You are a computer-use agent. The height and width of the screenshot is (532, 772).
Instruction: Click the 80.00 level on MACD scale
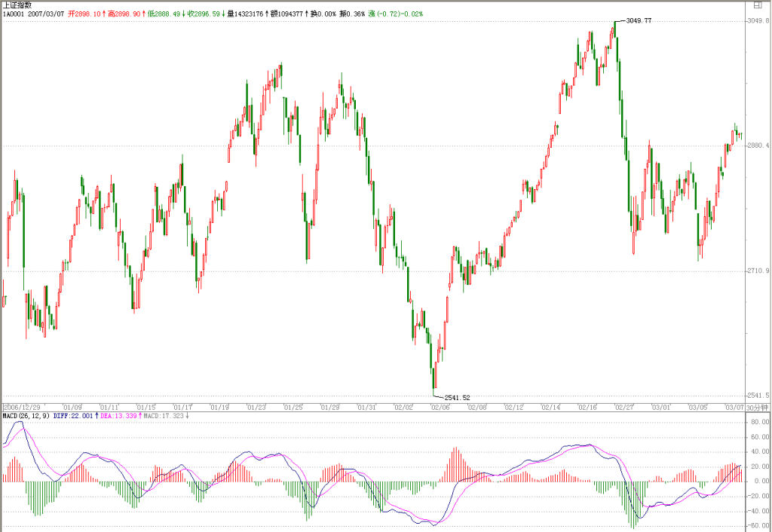coord(760,422)
